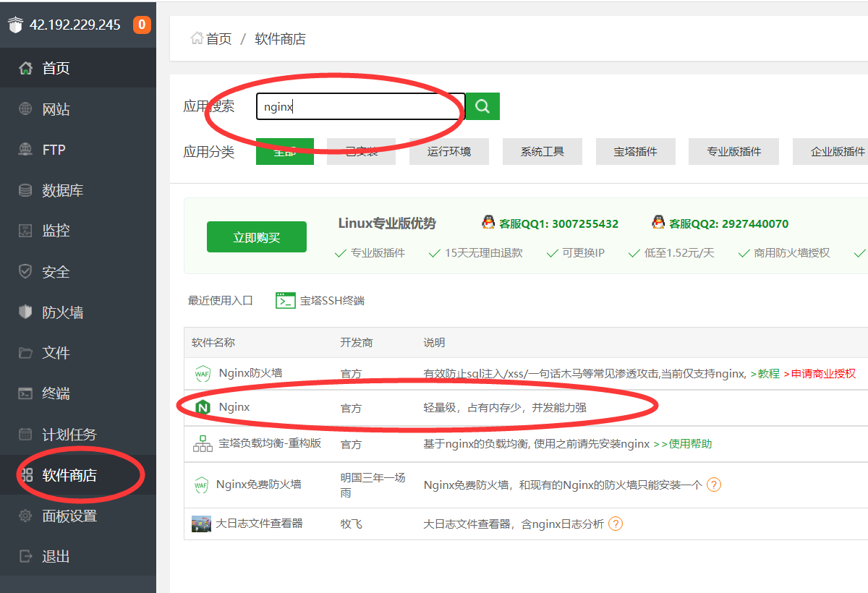
Task: Open the 网站 sidebar item
Action: [x=78, y=109]
